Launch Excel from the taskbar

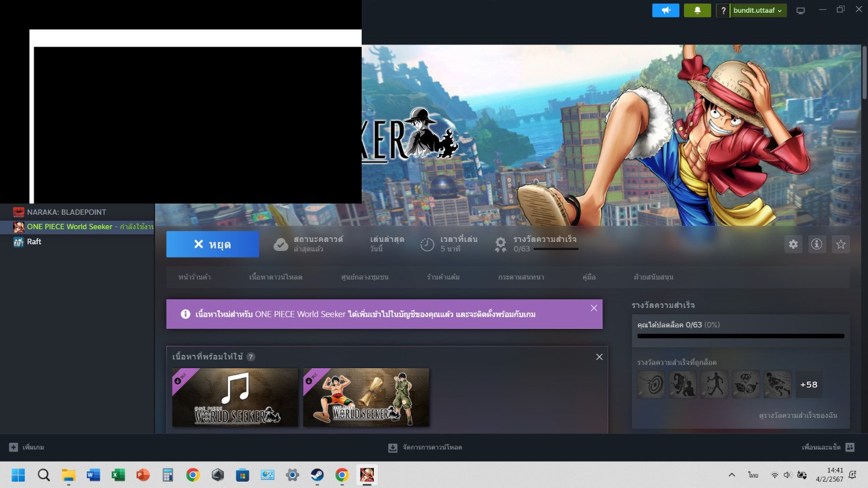coord(118,475)
